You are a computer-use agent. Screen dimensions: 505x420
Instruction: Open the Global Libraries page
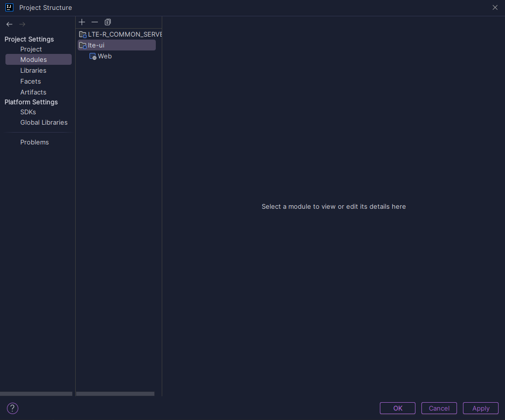[x=44, y=122]
